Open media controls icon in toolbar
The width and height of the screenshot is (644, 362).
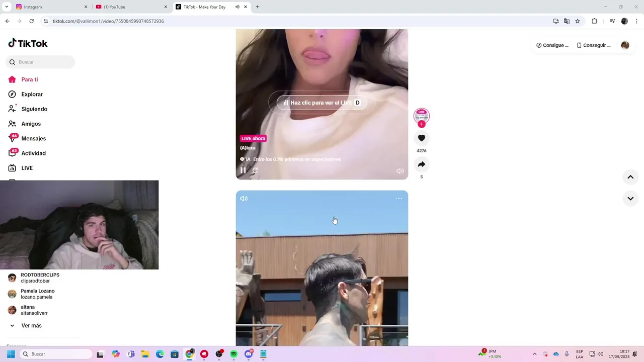point(612,21)
